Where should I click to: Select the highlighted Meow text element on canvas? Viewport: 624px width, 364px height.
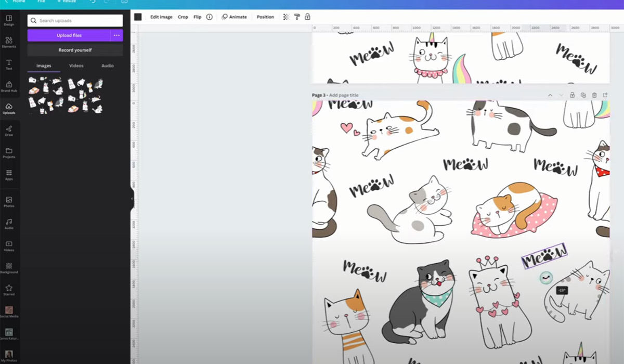click(544, 256)
